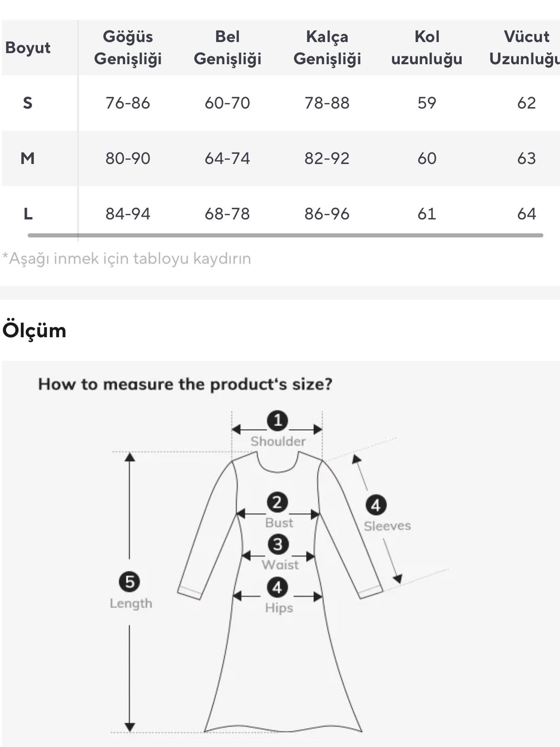Viewport: 560px width, 747px height.
Task: Click the Kol uzunluğu column header
Action: pyautogui.click(x=427, y=48)
